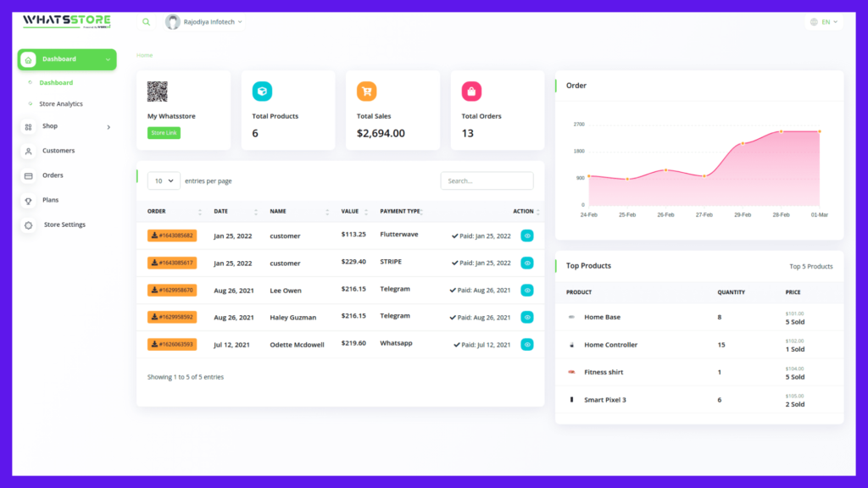Open Store Settings gear in sidebar

click(x=28, y=225)
